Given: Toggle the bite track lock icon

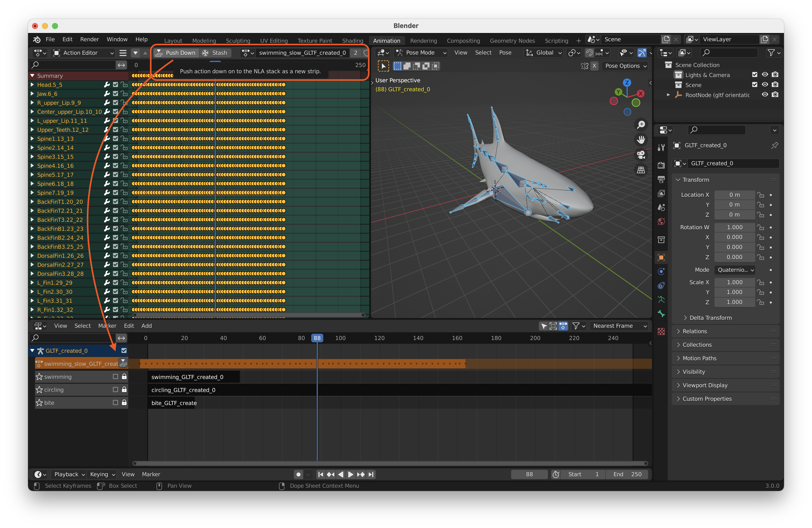Looking at the screenshot, I should point(124,402).
